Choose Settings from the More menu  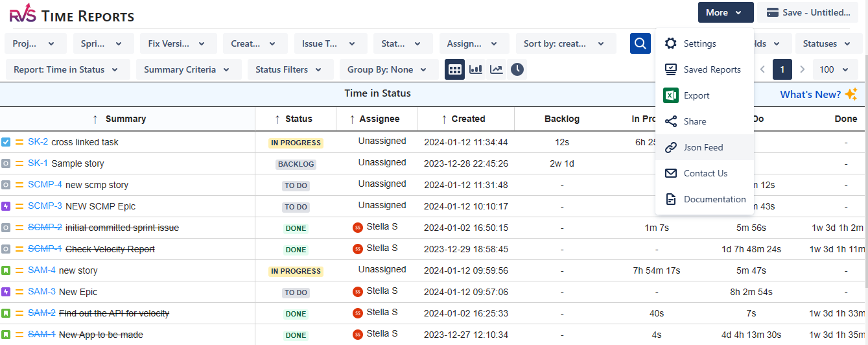click(705, 43)
